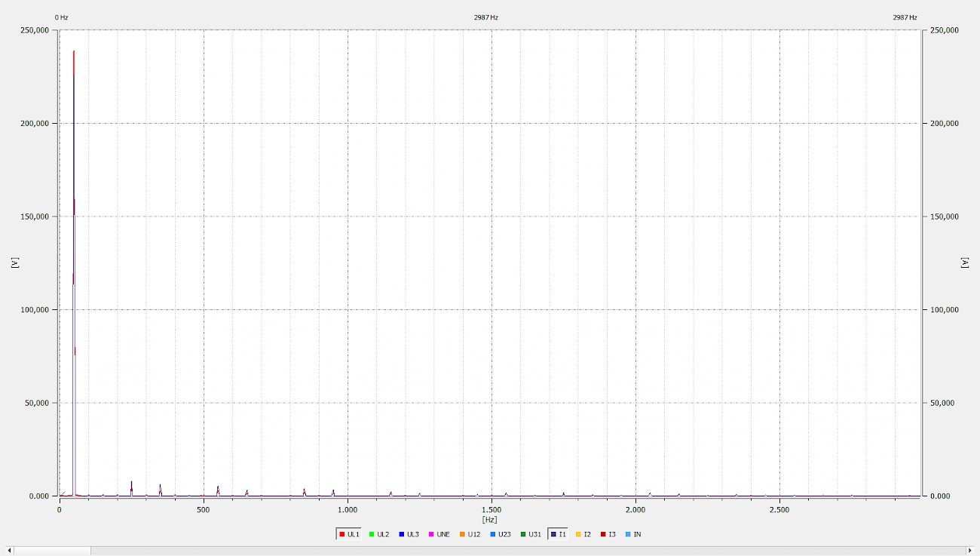Toggle the I2 current channel in the legend
This screenshot has width=980, height=556.
coord(583,534)
